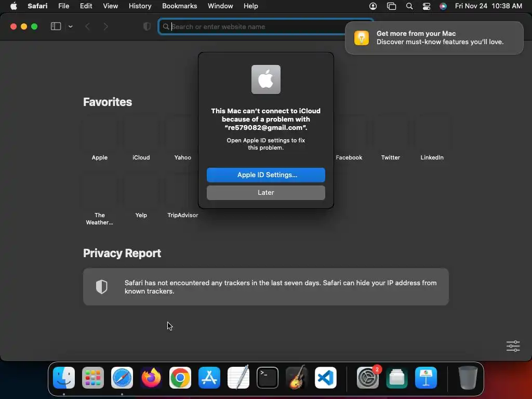The image size is (532, 399).
Task: Open the teal folder app in the Dock
Action: click(396, 378)
